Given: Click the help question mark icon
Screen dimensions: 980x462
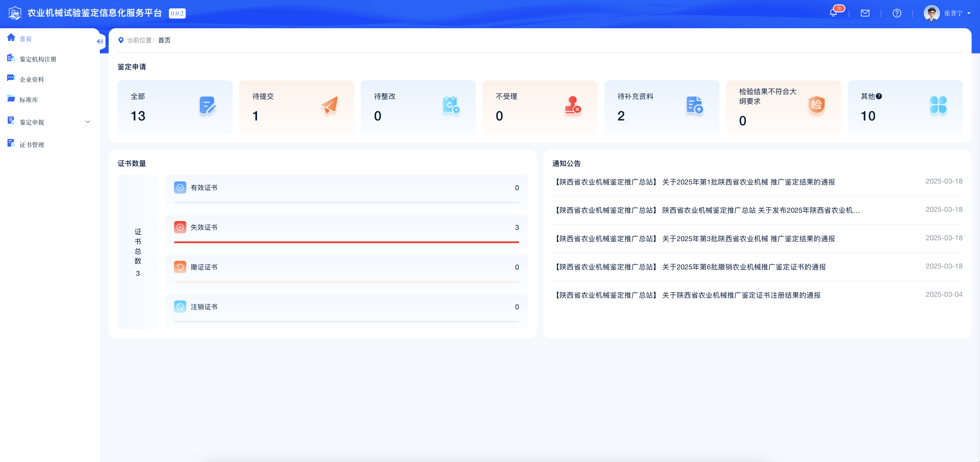Looking at the screenshot, I should tap(897, 13).
